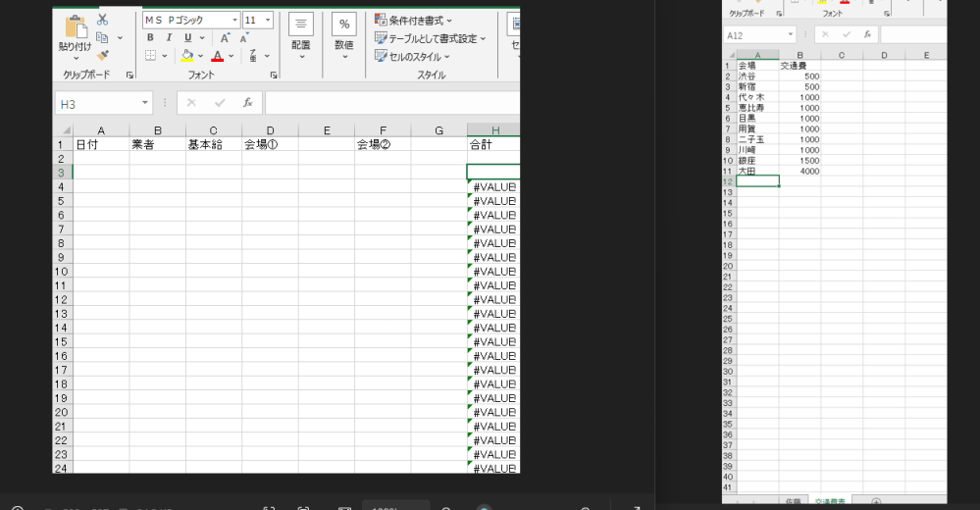Open the font size 11 dropdown

(x=268, y=20)
